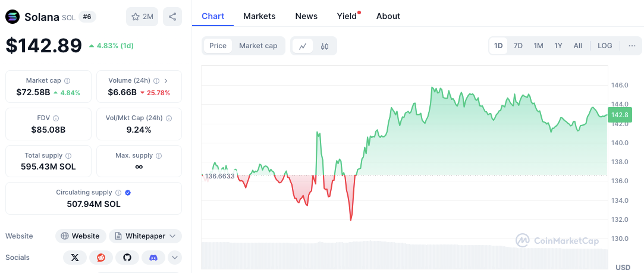Open the chart more options menu

coord(632,46)
